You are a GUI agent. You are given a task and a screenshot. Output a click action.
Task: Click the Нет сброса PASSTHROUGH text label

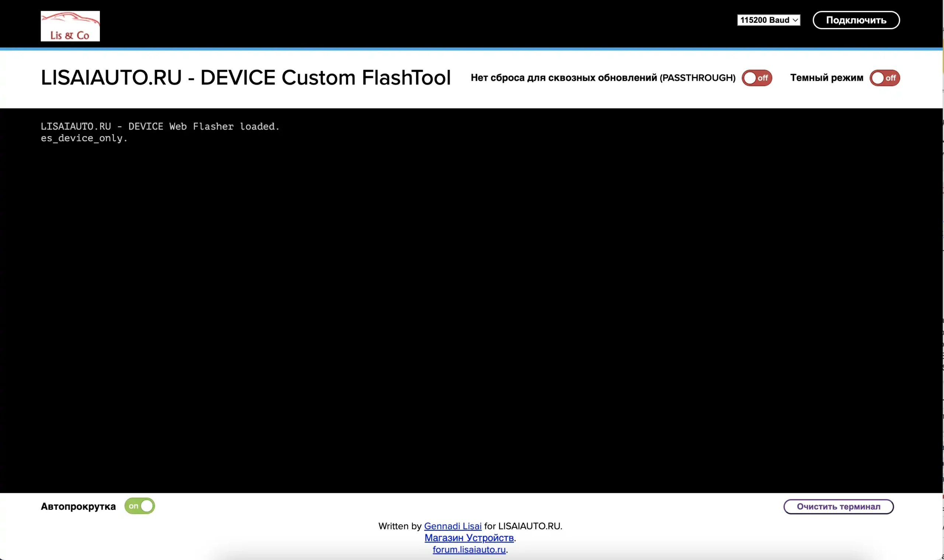603,78
